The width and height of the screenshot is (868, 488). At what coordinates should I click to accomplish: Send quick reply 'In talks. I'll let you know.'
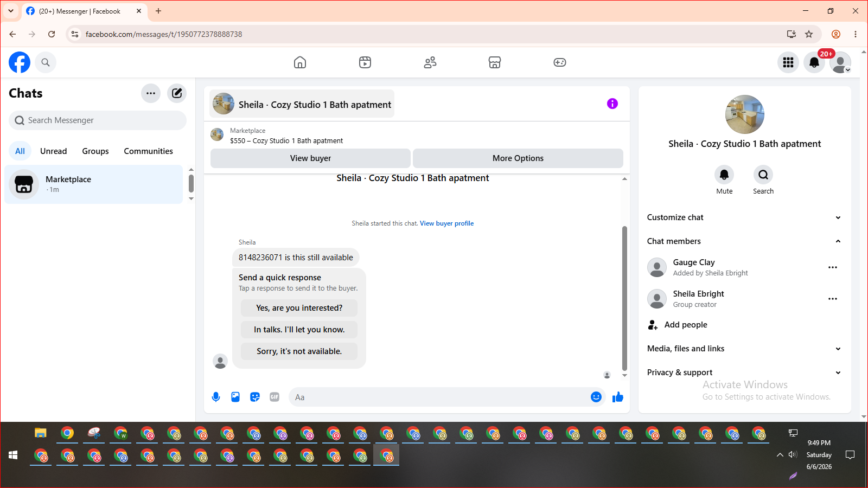tap(299, 330)
